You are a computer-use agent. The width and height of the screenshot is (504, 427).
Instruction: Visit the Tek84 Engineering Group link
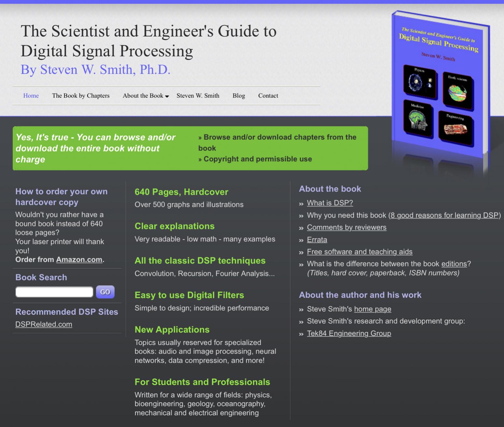pyautogui.click(x=349, y=334)
